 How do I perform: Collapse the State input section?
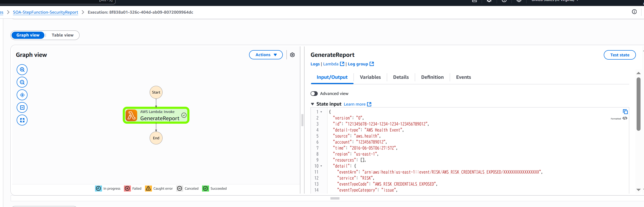click(x=312, y=104)
